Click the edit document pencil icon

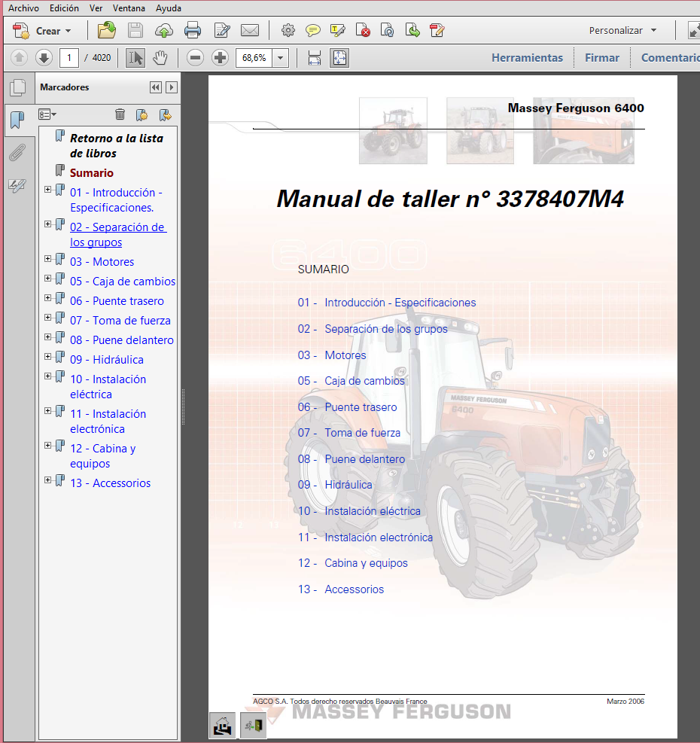click(x=222, y=30)
